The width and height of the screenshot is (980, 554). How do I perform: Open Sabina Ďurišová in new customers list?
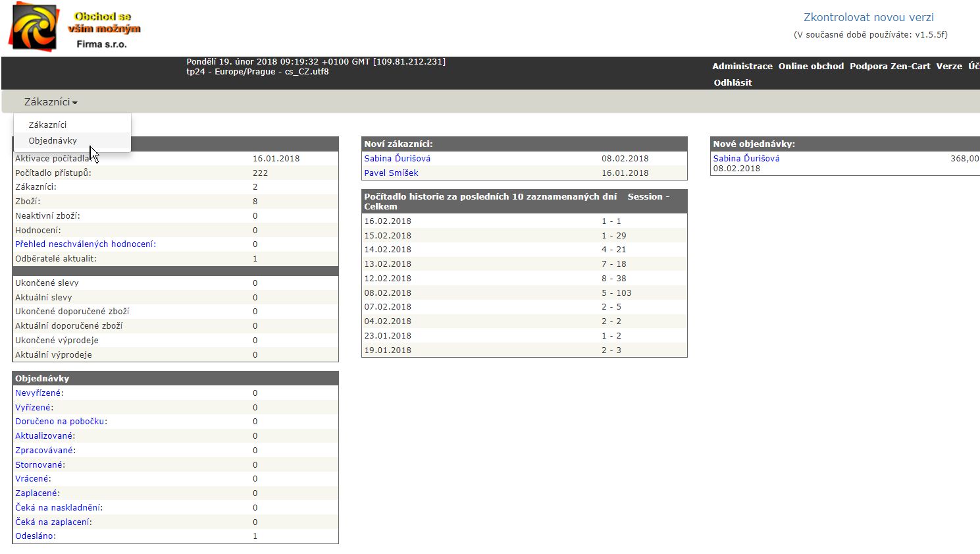click(397, 158)
